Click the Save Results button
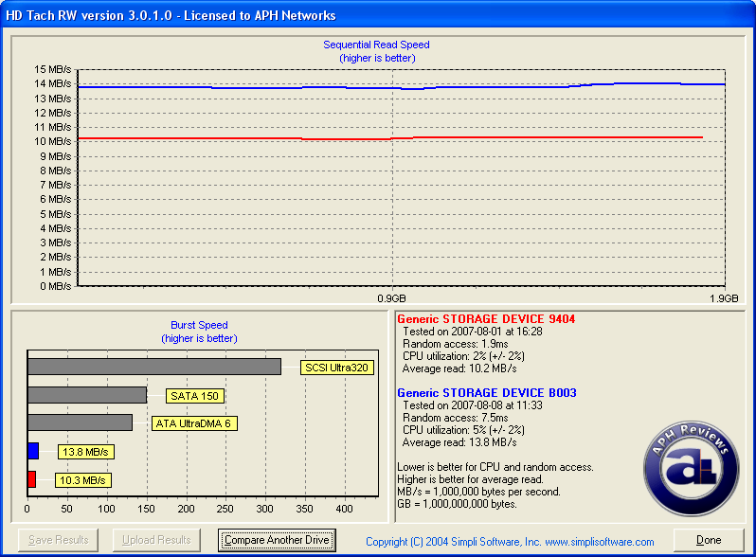 click(59, 540)
